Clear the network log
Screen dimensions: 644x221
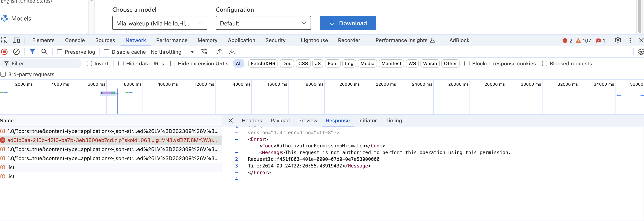(16, 52)
